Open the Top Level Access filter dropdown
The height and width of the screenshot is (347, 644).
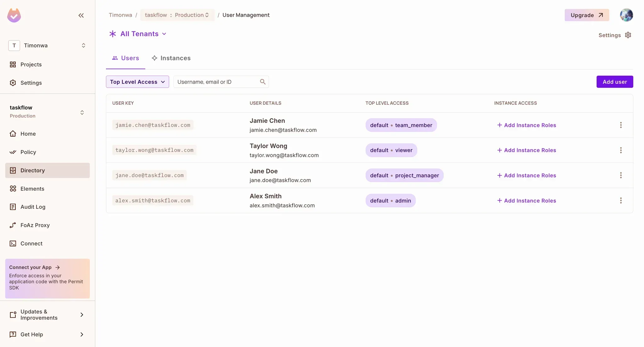point(137,82)
